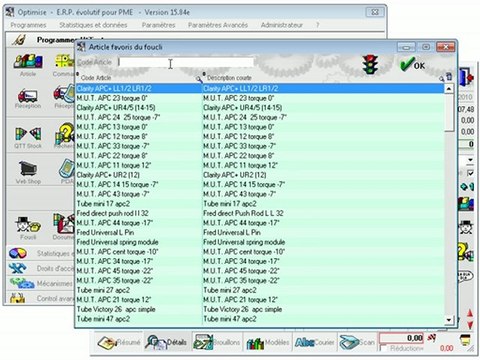Open Droits d'accès section in left panel

tap(41, 268)
